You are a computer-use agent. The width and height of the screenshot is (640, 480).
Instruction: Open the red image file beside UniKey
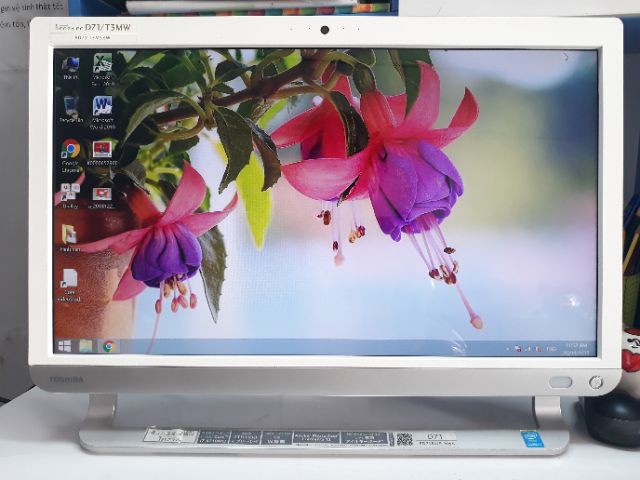click(x=102, y=192)
